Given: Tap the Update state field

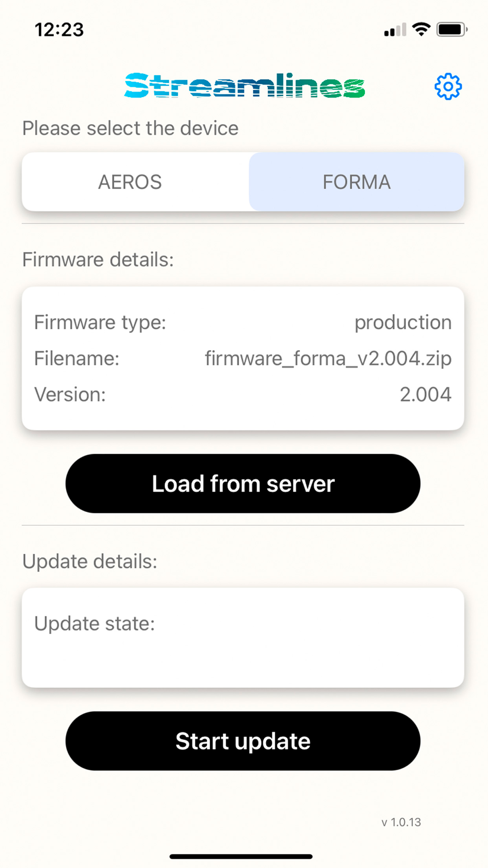Looking at the screenshot, I should tap(243, 638).
